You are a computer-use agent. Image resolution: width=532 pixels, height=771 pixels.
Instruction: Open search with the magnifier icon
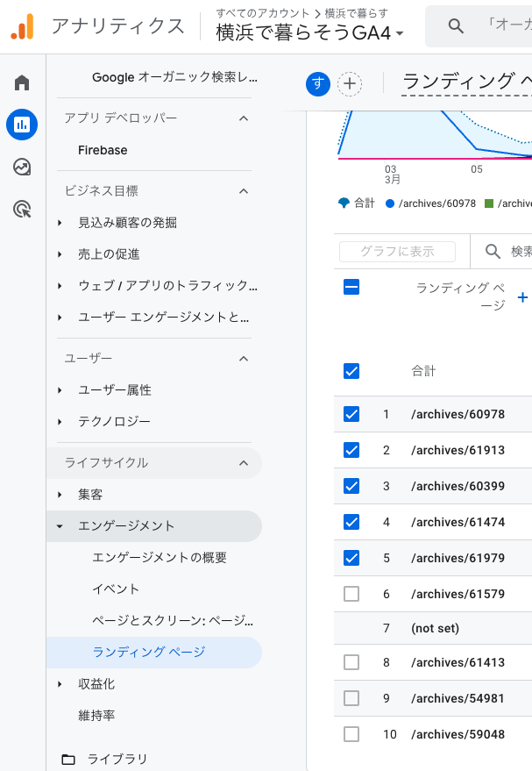(456, 25)
